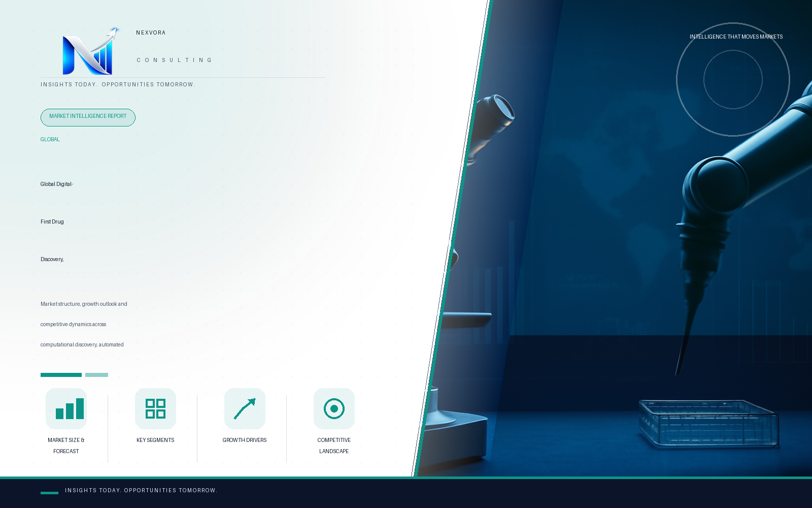Click the Nexvora N logo
812x508 pixels.
[x=90, y=51]
